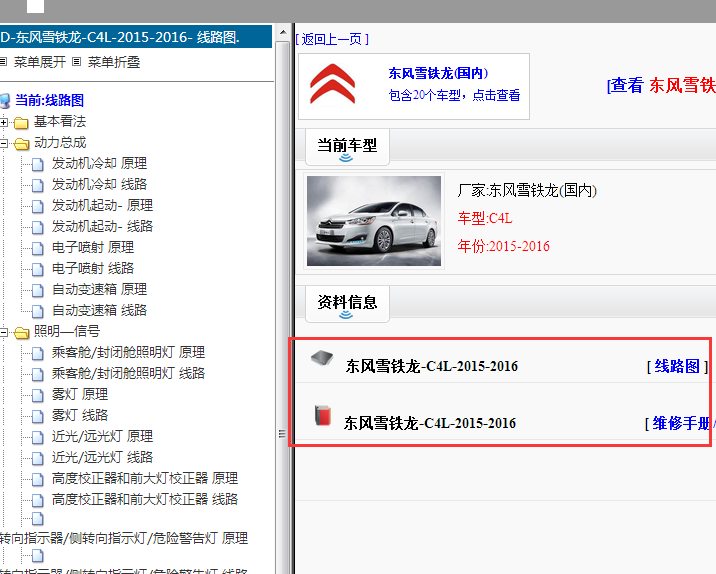Click the second 东风雪铁龙-C4L-2015-2016 title in 维修手册 row
The image size is (716, 574).
click(430, 423)
